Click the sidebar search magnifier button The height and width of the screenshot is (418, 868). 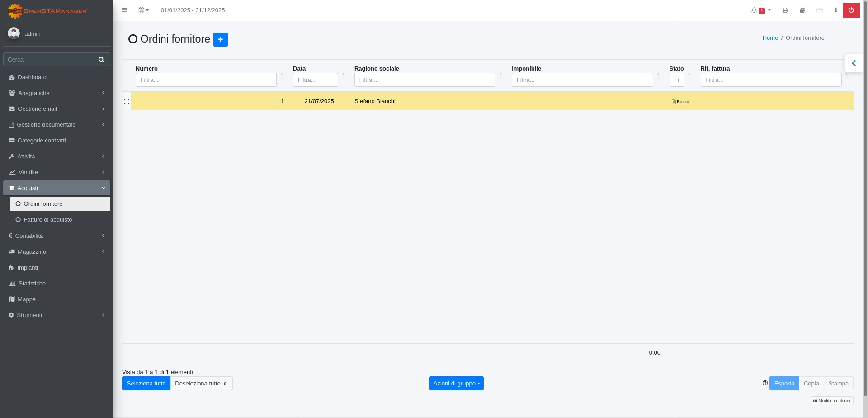pyautogui.click(x=101, y=60)
